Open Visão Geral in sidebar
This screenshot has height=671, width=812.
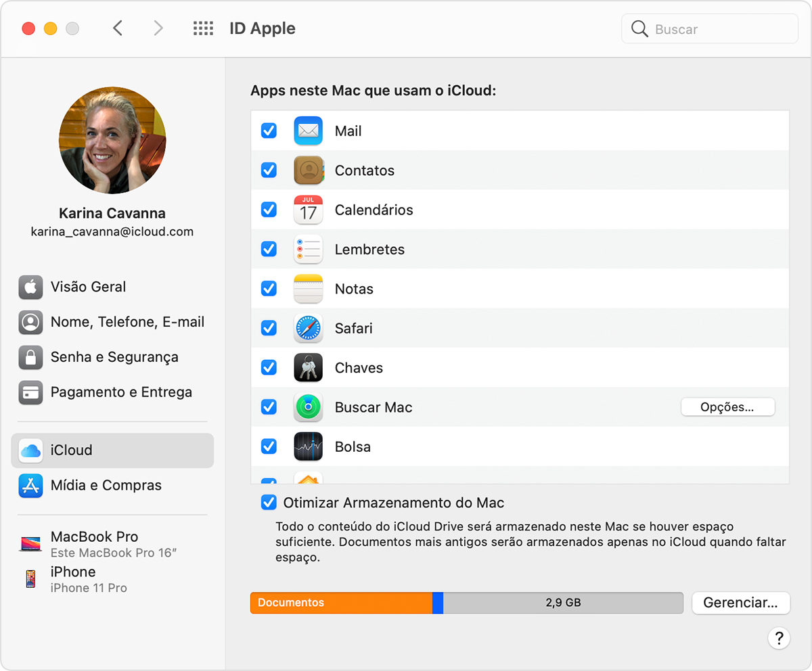point(88,287)
